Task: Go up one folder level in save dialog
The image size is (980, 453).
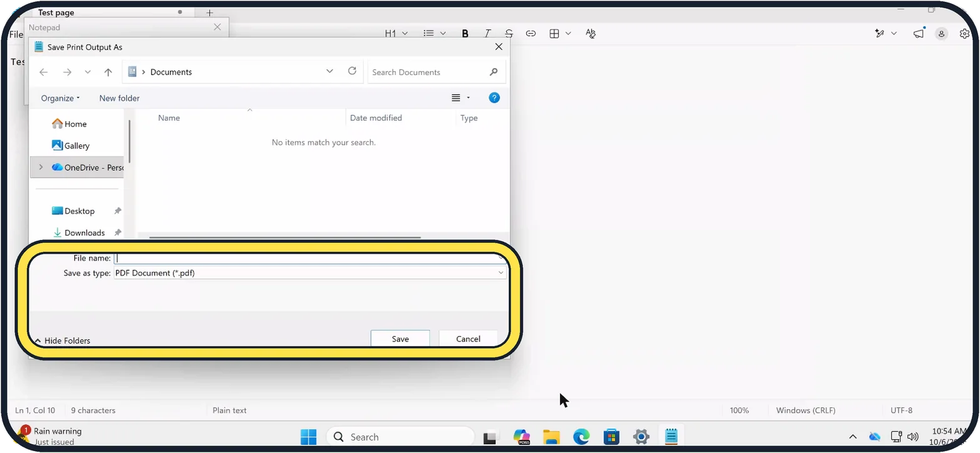Action: (108, 72)
